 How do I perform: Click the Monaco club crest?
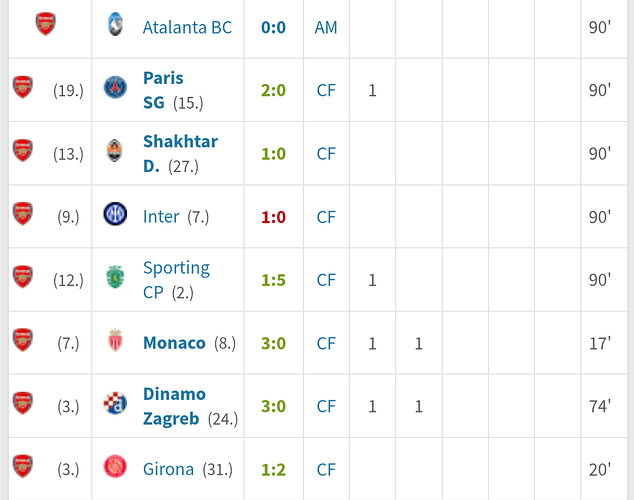point(115,340)
